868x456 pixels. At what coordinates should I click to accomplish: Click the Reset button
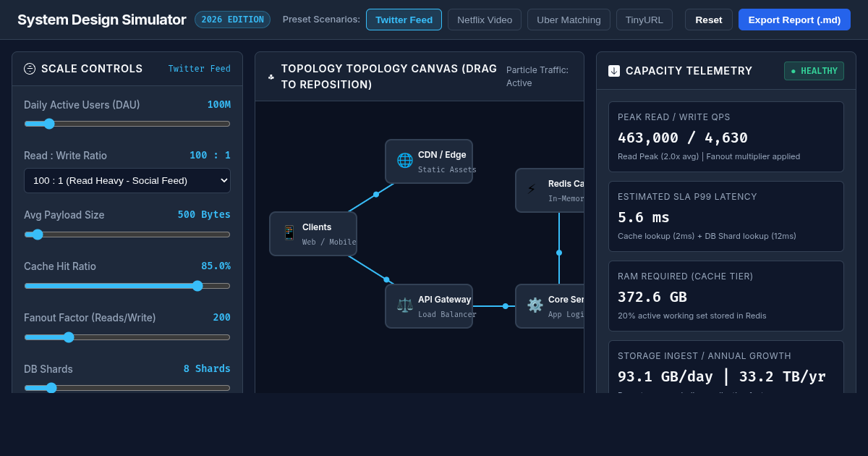point(709,20)
